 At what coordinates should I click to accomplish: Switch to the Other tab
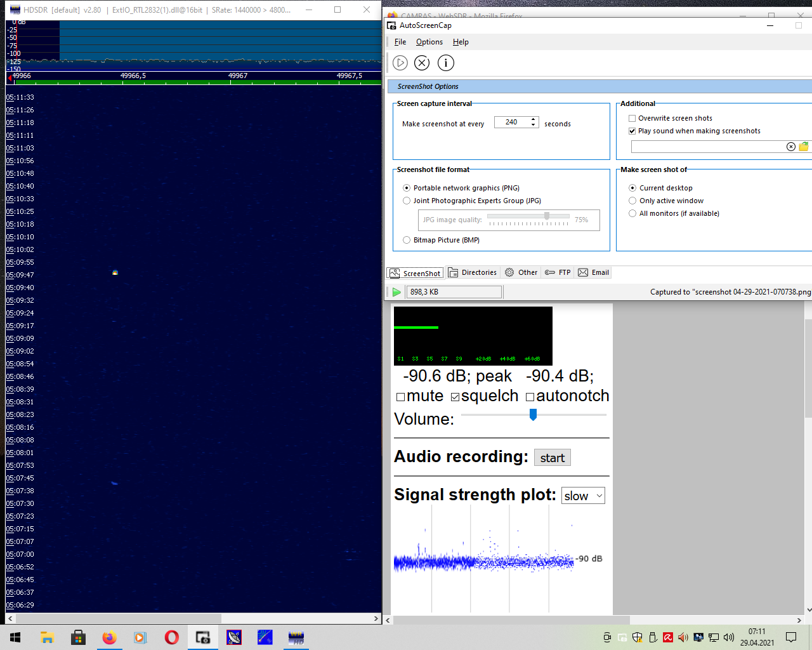(521, 273)
